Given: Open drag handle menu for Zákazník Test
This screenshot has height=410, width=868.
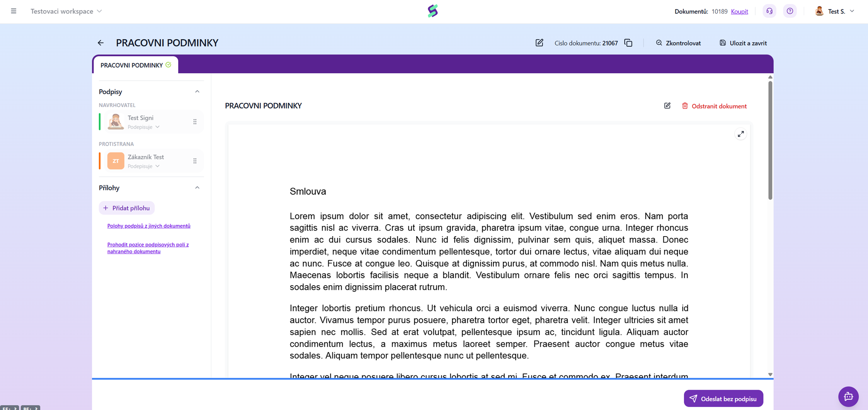Looking at the screenshot, I should tap(195, 161).
